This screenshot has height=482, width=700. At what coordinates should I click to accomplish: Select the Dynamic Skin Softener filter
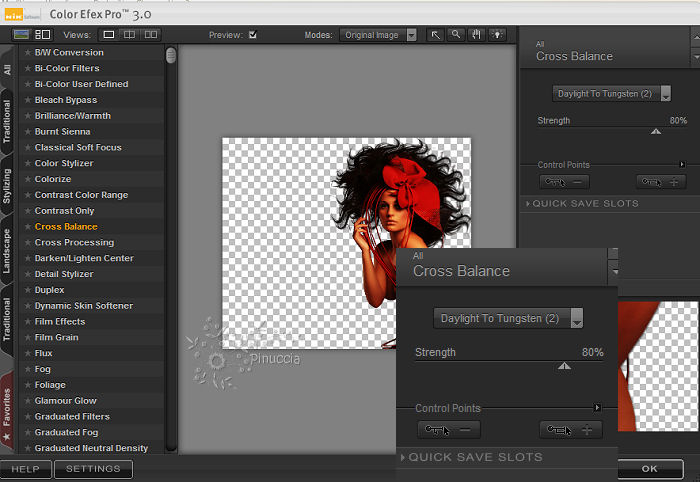pos(84,306)
